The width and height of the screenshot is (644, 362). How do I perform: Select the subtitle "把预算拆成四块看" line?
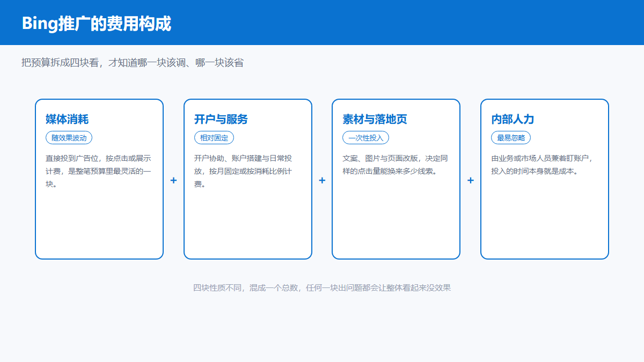pyautogui.click(x=133, y=63)
